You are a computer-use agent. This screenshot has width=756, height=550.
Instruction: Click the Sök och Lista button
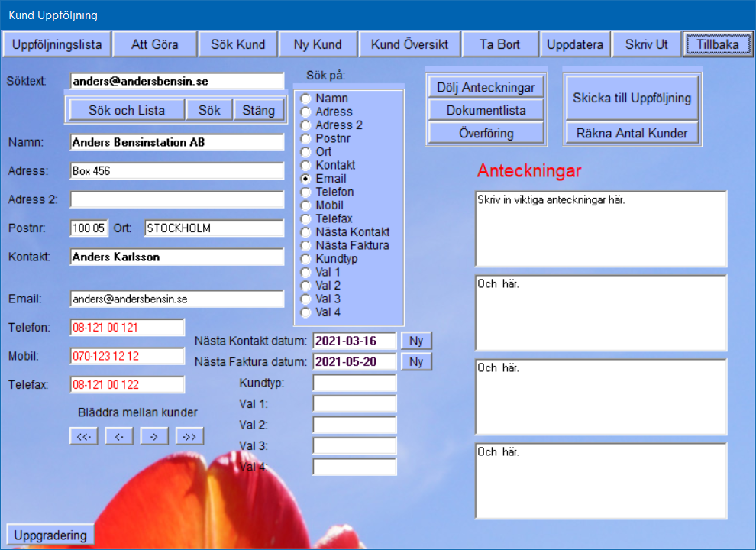(x=127, y=110)
